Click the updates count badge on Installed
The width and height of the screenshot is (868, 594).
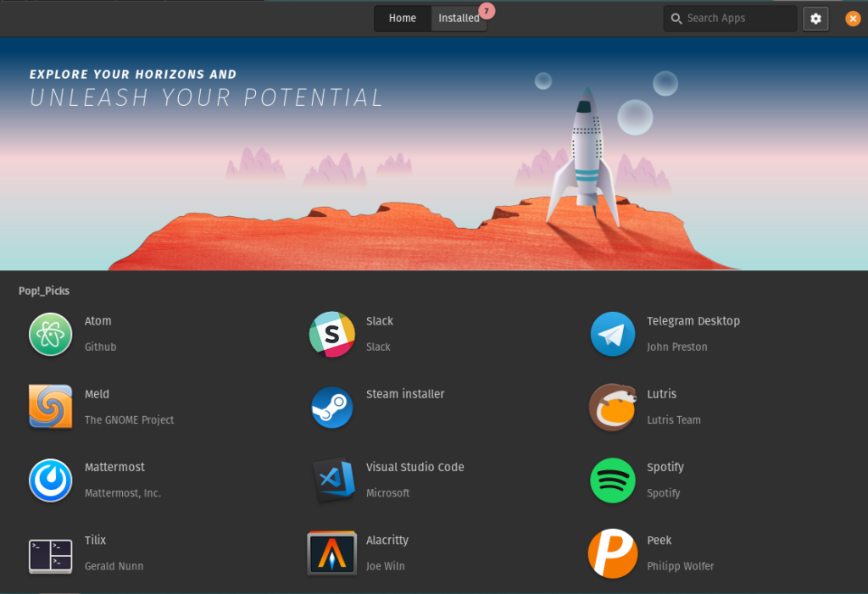[x=487, y=11]
